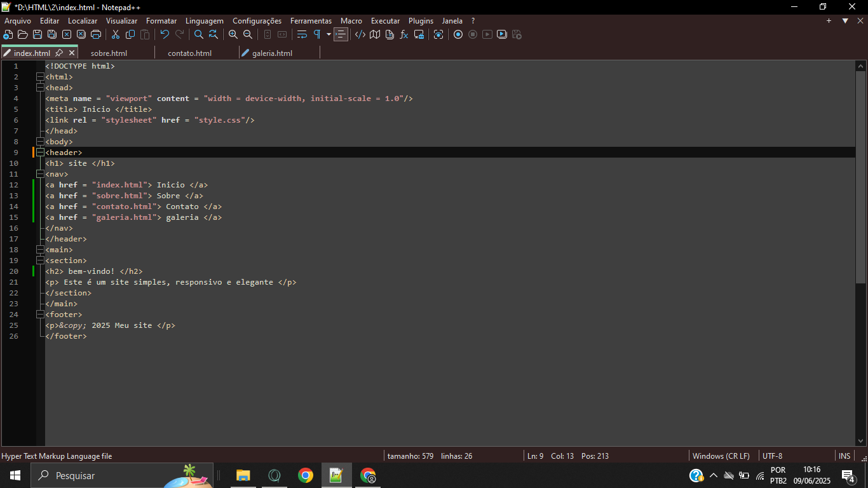Click the Cut scissors icon
The height and width of the screenshot is (488, 868).
(116, 34)
